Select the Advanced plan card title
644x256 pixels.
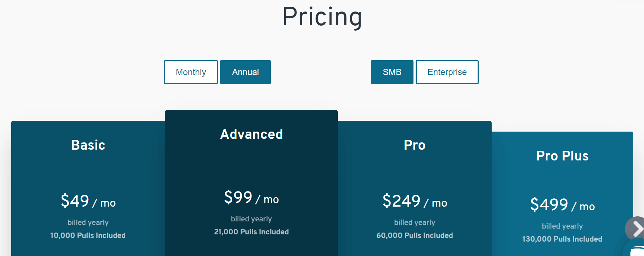click(x=251, y=134)
